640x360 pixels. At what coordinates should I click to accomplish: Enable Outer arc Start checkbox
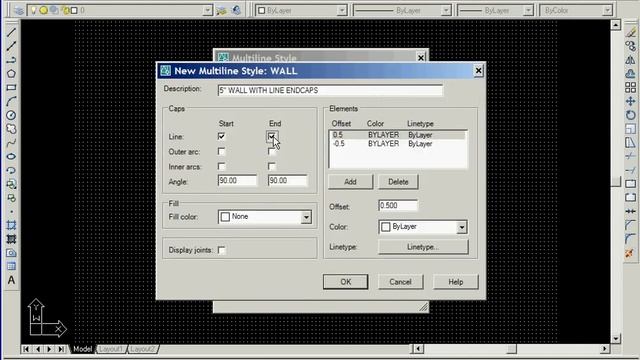[221, 151]
